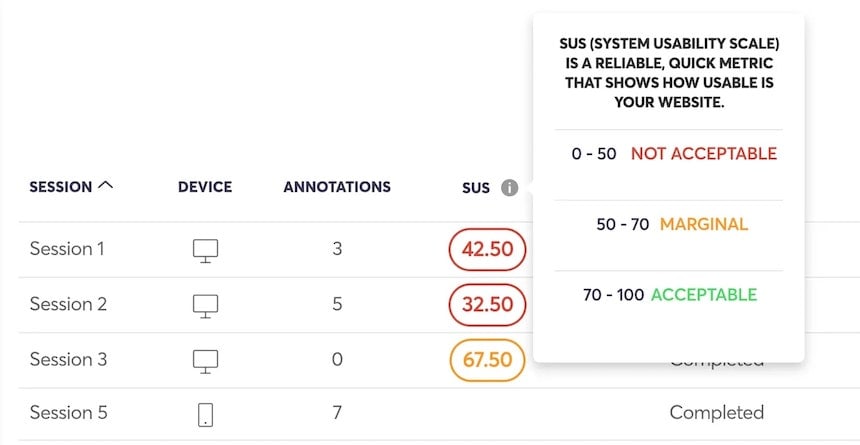Open Session 1 row
The height and width of the screenshot is (445, 860).
point(67,249)
